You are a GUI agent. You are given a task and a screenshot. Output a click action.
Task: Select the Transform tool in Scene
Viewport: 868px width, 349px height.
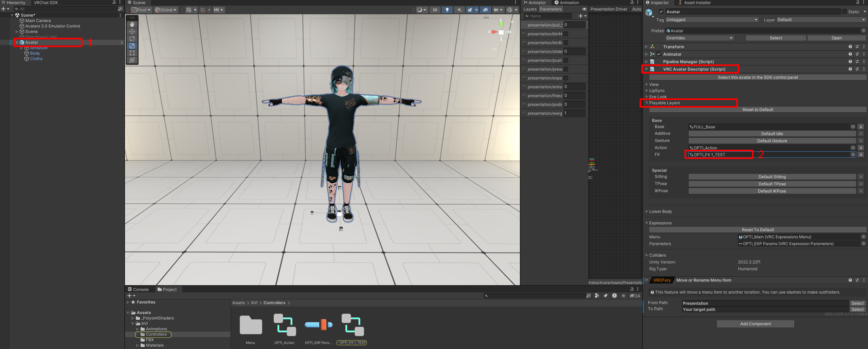pos(132,60)
